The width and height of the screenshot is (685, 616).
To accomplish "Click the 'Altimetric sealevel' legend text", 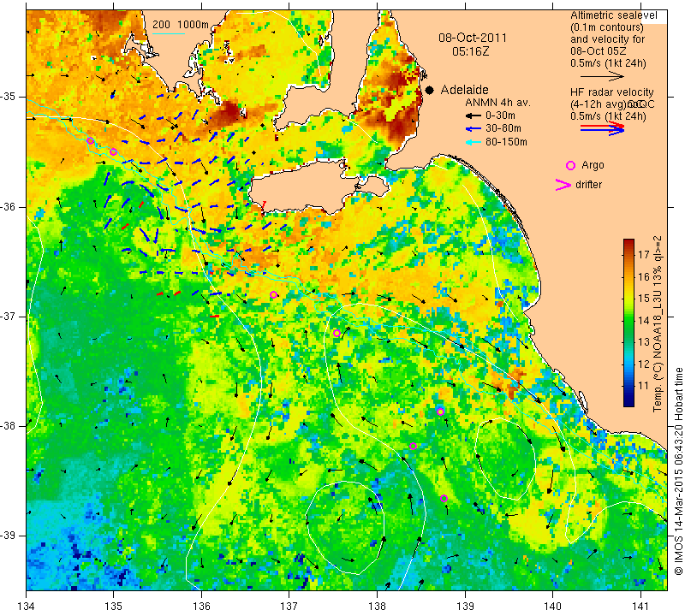I will pos(614,15).
